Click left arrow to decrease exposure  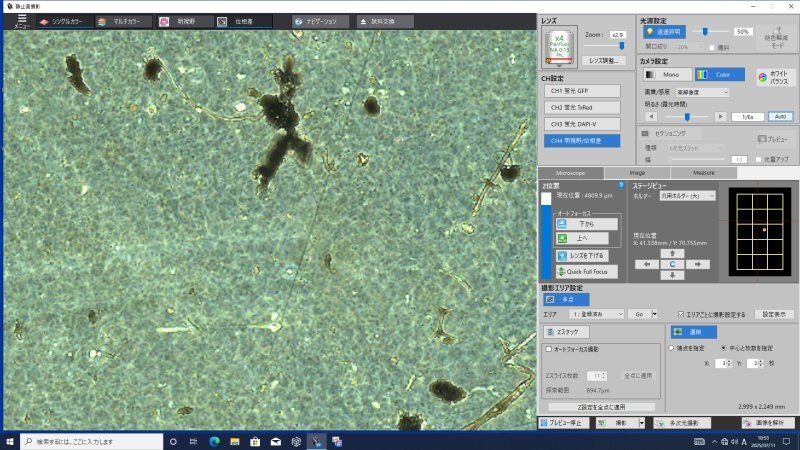click(651, 117)
